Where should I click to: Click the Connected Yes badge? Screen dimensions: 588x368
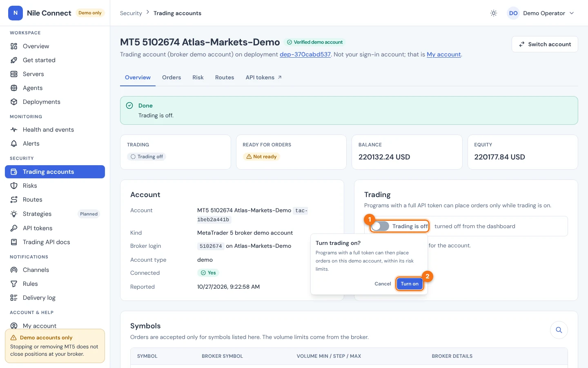point(208,273)
